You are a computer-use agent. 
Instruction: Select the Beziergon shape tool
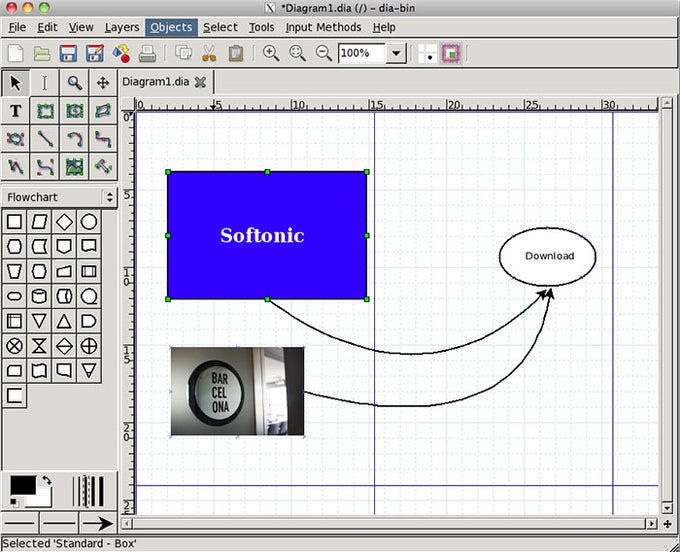click(x=15, y=139)
